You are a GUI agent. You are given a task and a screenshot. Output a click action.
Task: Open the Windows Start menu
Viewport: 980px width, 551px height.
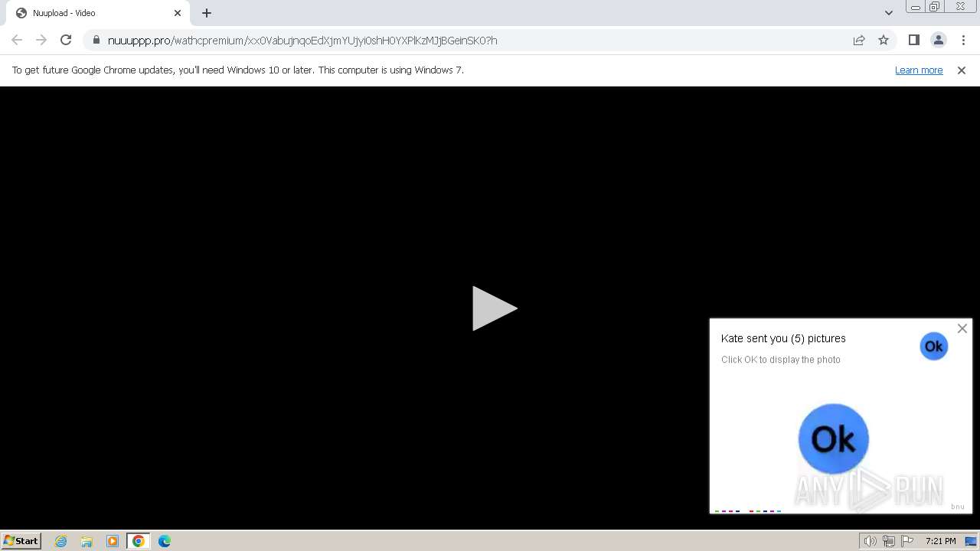[x=21, y=540]
